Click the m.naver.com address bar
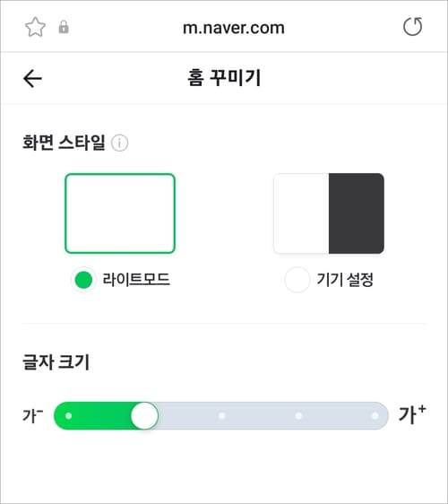The width and height of the screenshot is (448, 504). [234, 28]
